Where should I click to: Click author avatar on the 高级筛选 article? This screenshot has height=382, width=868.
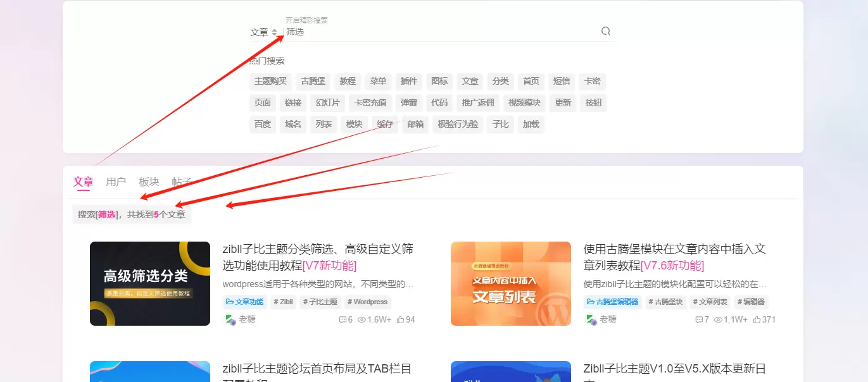230,320
